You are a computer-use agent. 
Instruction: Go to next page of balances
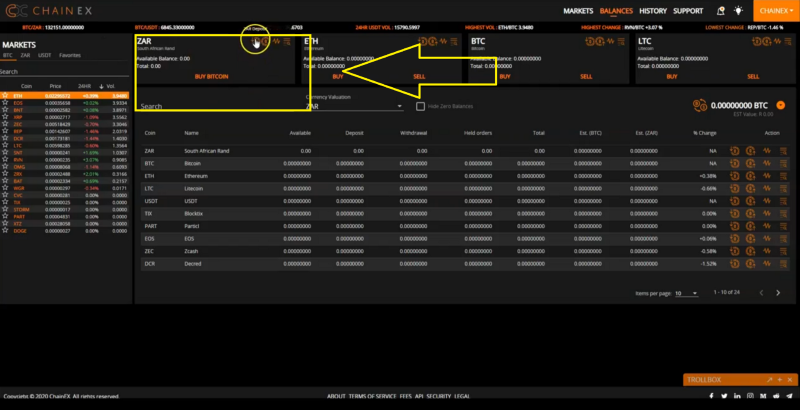(x=778, y=293)
